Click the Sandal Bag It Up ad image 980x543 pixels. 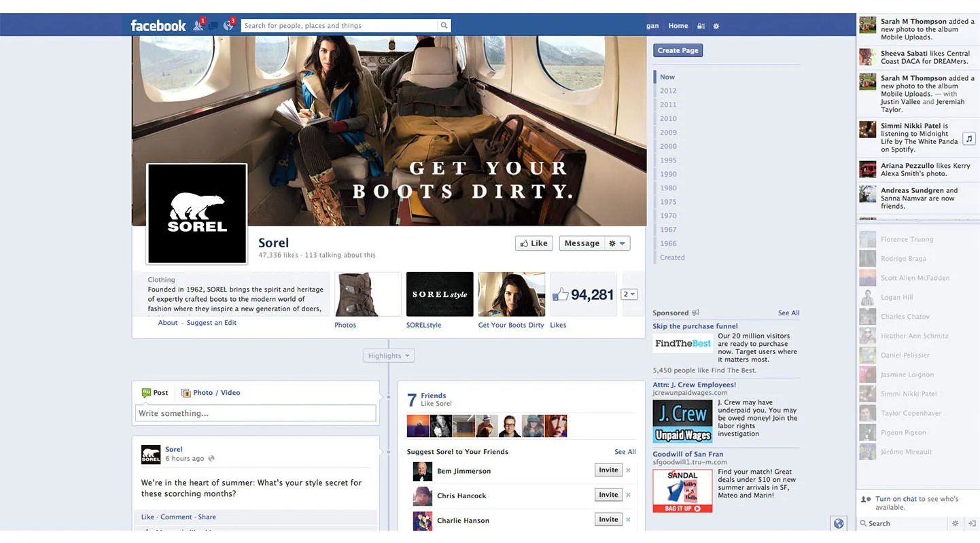[682, 491]
